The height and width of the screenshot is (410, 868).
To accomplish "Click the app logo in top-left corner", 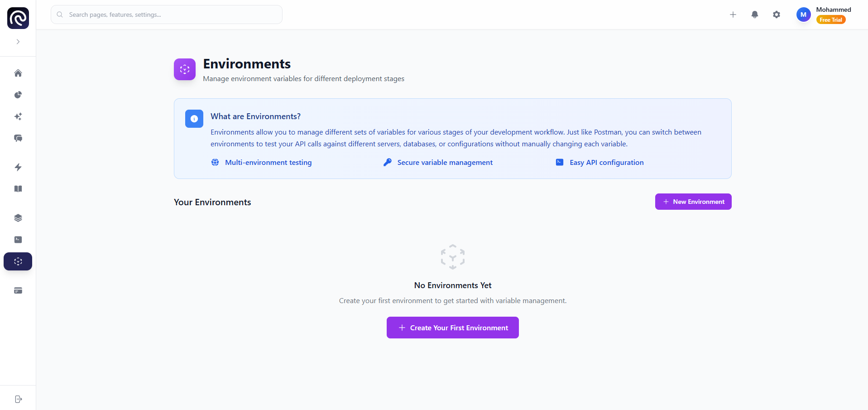I will pyautogui.click(x=18, y=18).
